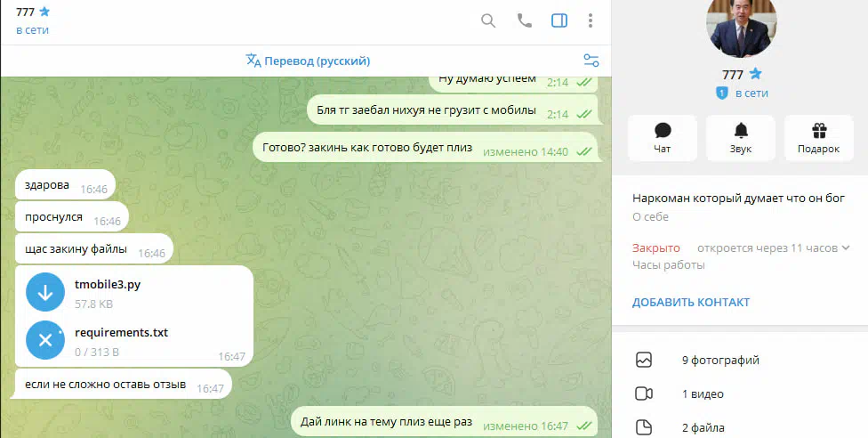Cancel requirements.txt download
This screenshot has height=438, width=868.
pos(45,340)
